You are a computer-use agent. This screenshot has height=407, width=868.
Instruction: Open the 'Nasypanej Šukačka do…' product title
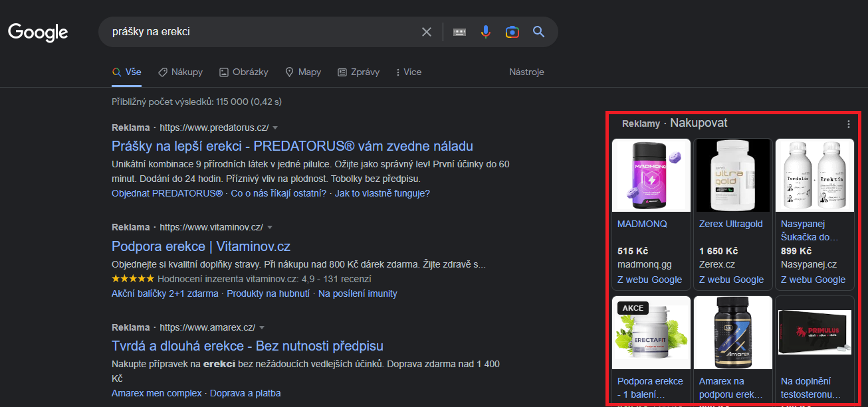point(810,230)
